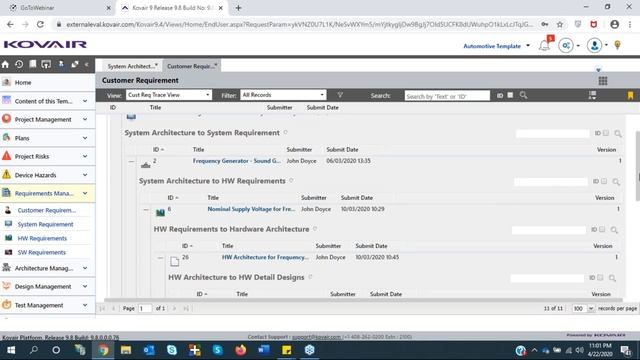This screenshot has width=640, height=360.
Task: Click the filter funnel icon
Action: pyautogui.click(x=340, y=95)
